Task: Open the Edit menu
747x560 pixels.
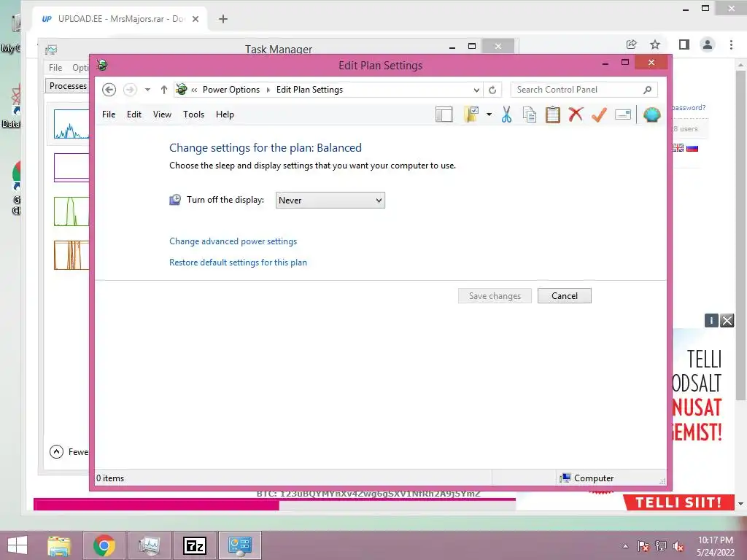Action: pos(134,114)
